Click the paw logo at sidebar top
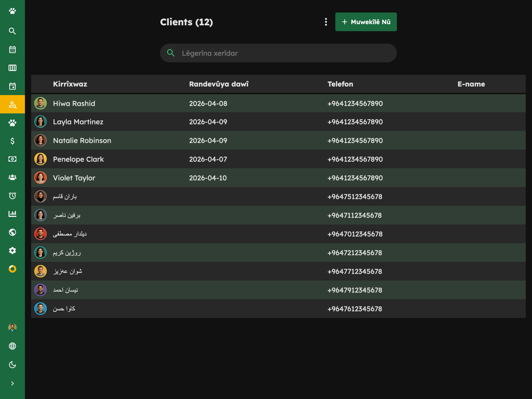 coord(12,11)
